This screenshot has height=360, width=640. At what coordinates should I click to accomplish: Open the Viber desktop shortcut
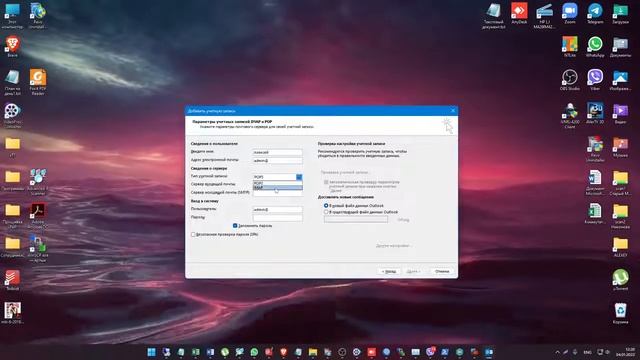point(595,80)
